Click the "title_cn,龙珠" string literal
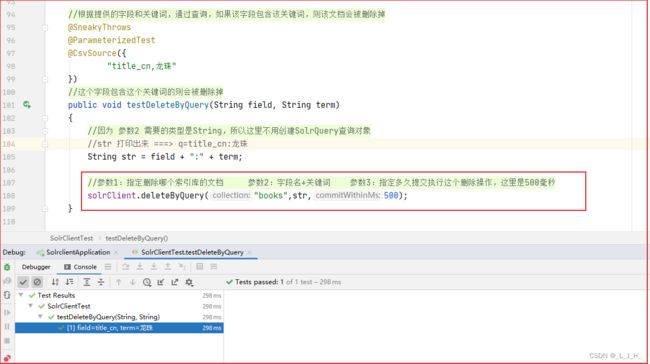This screenshot has width=650, height=364. click(x=142, y=66)
